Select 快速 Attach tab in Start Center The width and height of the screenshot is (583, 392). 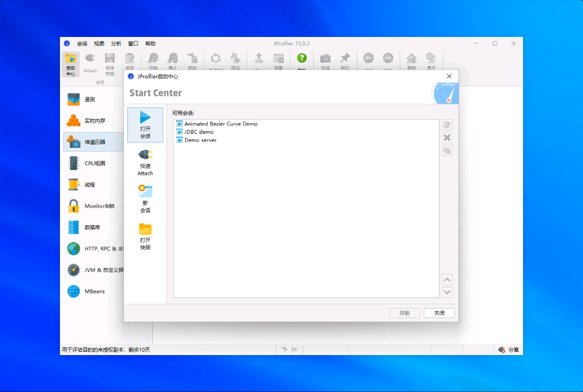point(145,162)
